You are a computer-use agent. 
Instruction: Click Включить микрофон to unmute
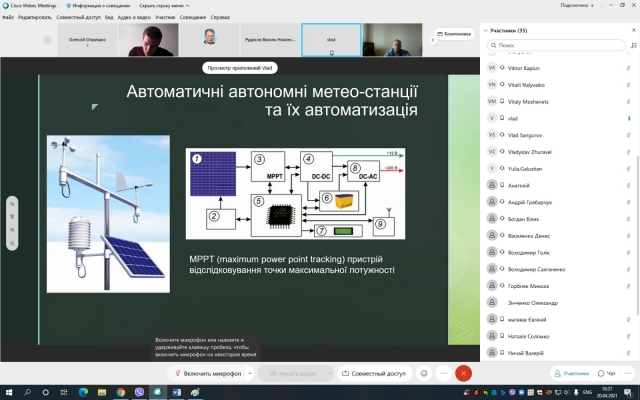[x=207, y=373]
